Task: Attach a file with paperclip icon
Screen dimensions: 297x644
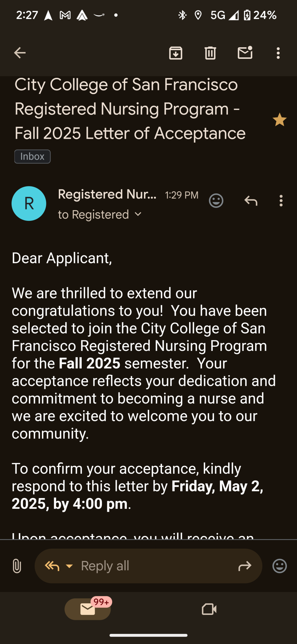Action: [x=17, y=566]
